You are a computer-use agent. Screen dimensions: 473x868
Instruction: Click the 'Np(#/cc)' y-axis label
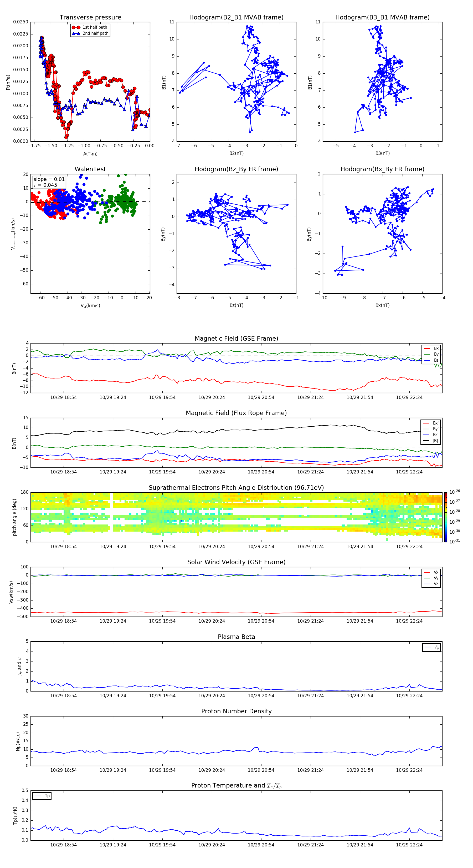click(x=18, y=741)
